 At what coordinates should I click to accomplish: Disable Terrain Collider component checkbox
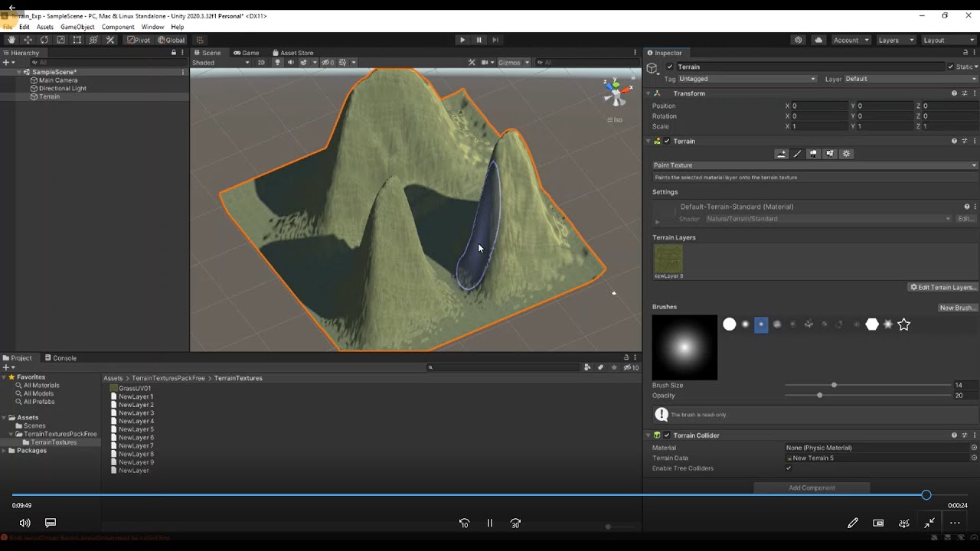coord(667,435)
